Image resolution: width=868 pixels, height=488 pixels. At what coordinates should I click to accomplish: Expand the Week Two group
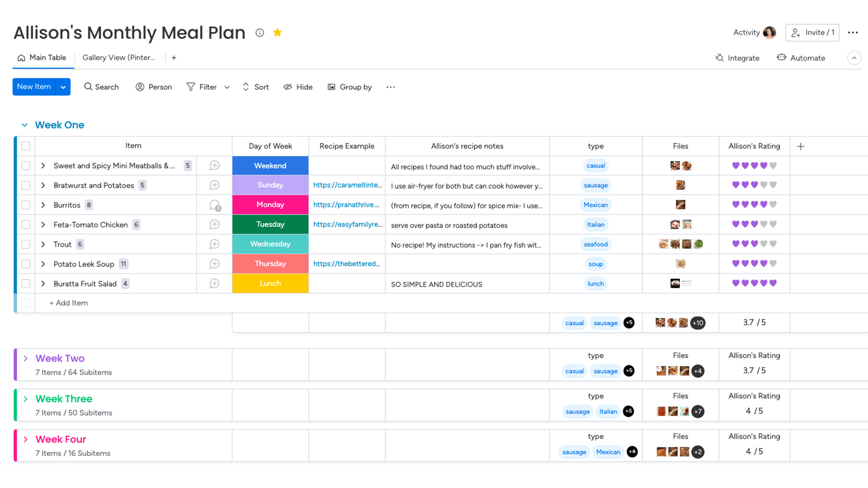tap(26, 358)
